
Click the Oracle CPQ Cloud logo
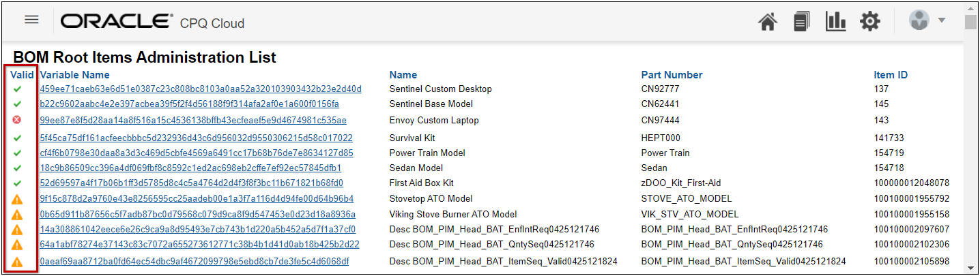pos(152,22)
